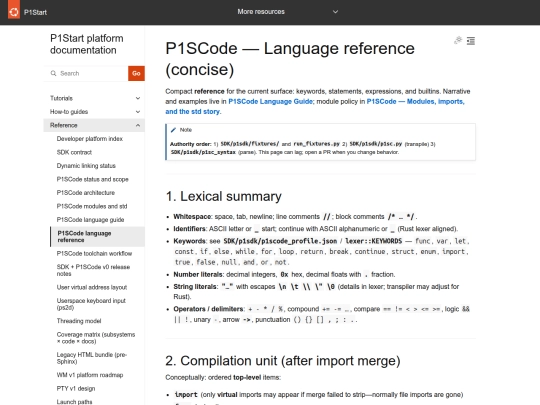The height and width of the screenshot is (405, 540).
Task: Open the Reference section
Action: 64,125
